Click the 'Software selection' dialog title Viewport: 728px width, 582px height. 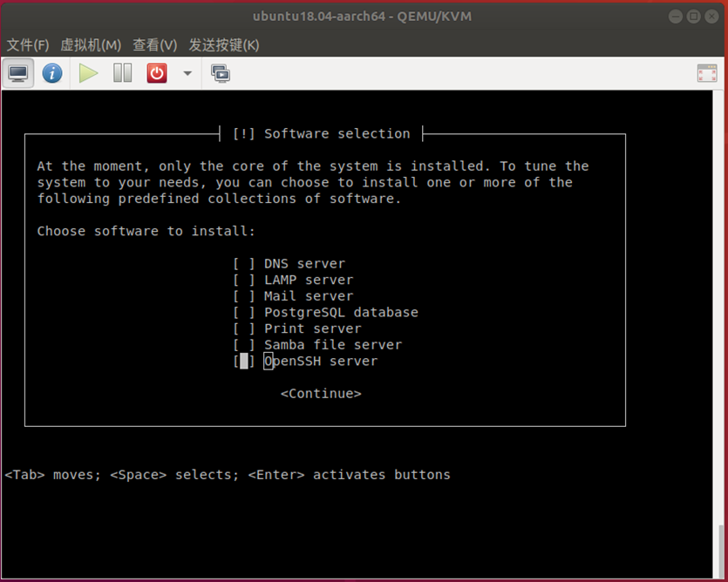[x=337, y=133]
